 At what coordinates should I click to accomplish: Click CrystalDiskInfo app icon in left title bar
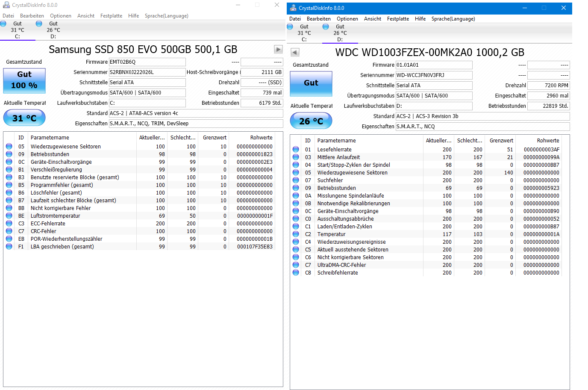coord(6,5)
